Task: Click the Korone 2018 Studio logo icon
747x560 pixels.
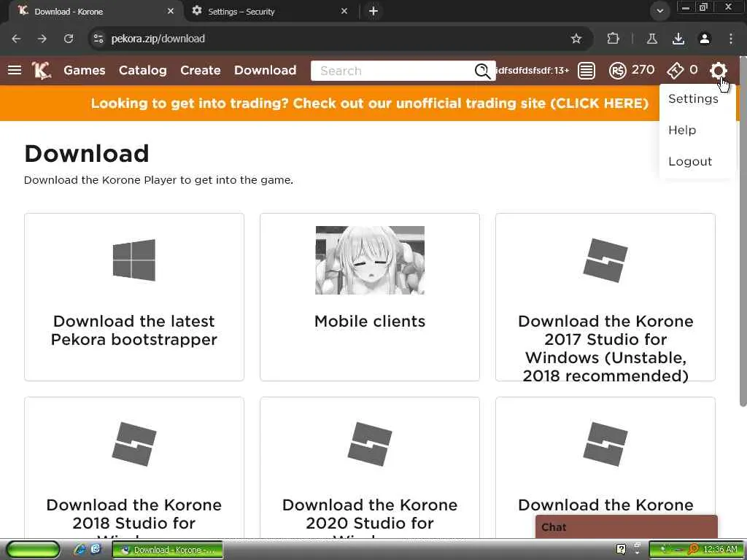Action: [134, 444]
